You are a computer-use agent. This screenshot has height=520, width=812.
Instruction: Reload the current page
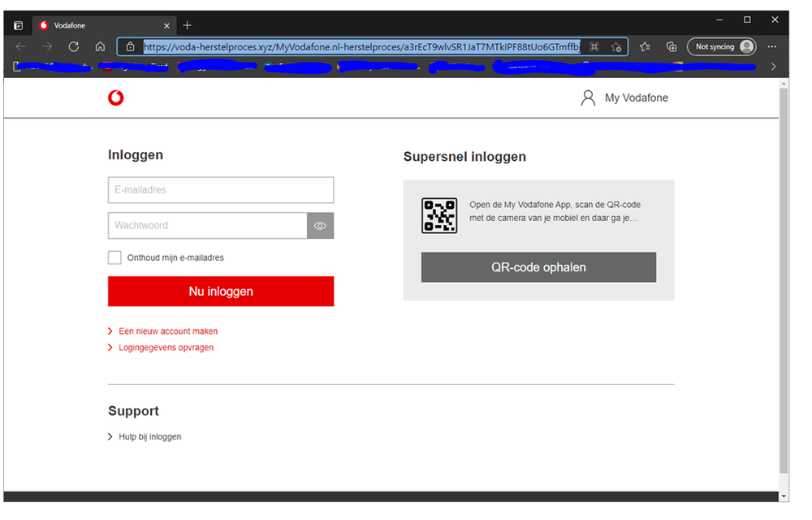click(x=74, y=46)
